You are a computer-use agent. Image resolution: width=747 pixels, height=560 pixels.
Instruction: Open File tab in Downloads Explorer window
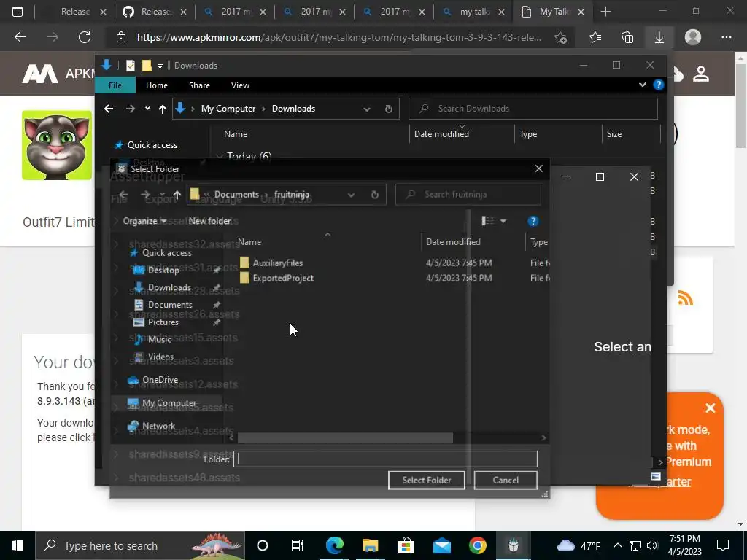pyautogui.click(x=115, y=85)
